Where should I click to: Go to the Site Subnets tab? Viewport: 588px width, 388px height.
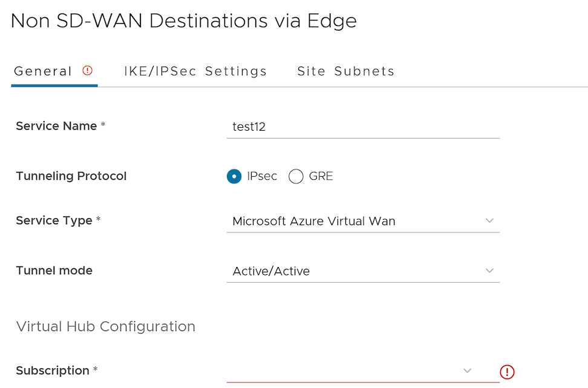pyautogui.click(x=345, y=71)
